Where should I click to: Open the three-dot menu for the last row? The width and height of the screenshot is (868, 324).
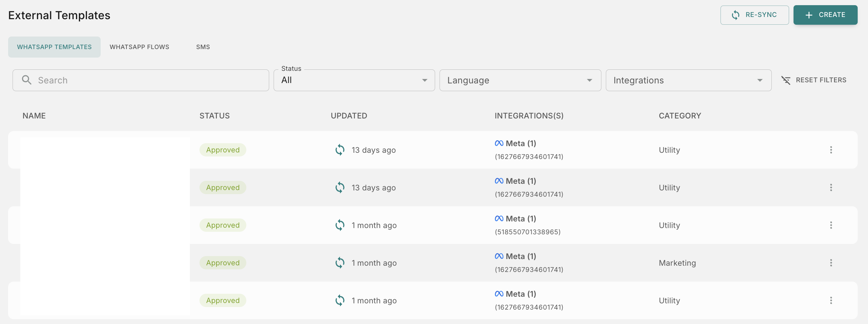tap(831, 300)
